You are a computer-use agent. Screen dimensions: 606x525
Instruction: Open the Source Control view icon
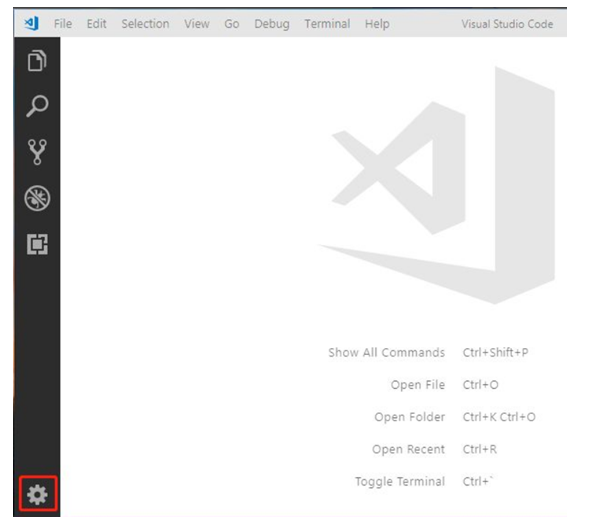coord(37,152)
